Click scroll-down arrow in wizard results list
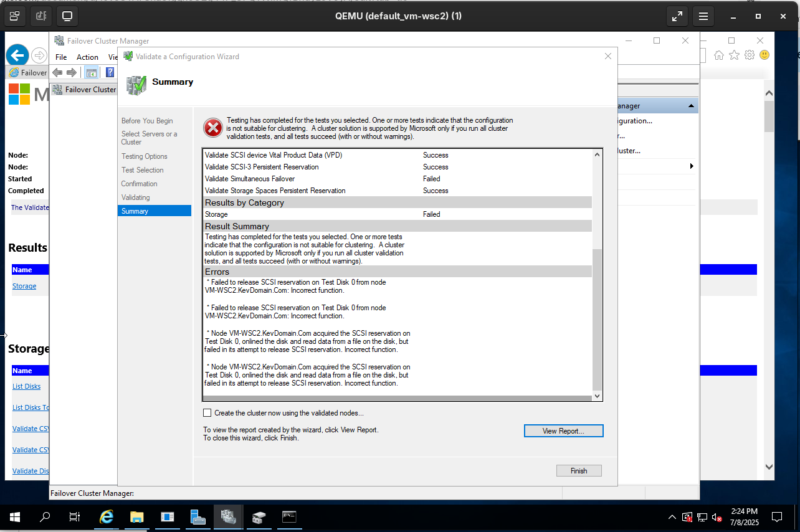The height and width of the screenshot is (532, 800). click(597, 396)
